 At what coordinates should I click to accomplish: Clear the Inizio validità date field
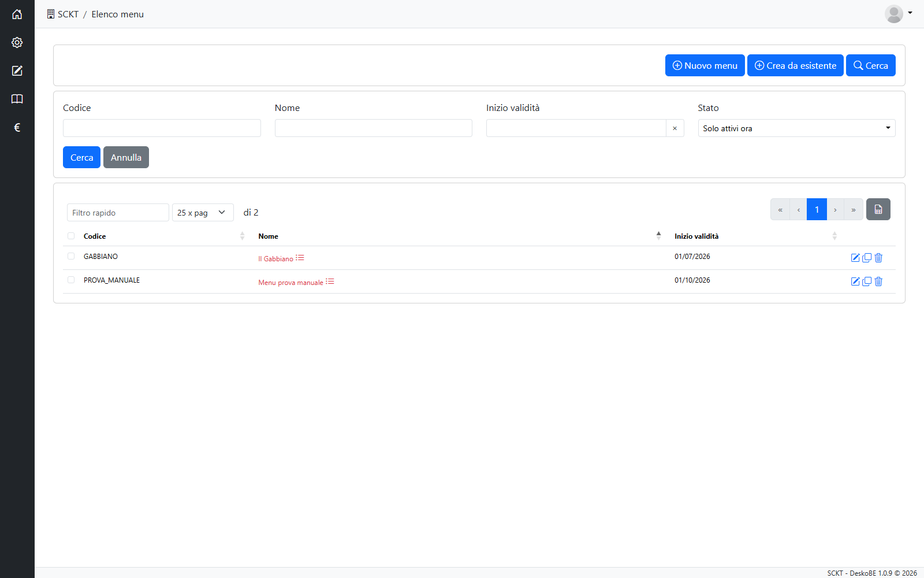pyautogui.click(x=675, y=128)
